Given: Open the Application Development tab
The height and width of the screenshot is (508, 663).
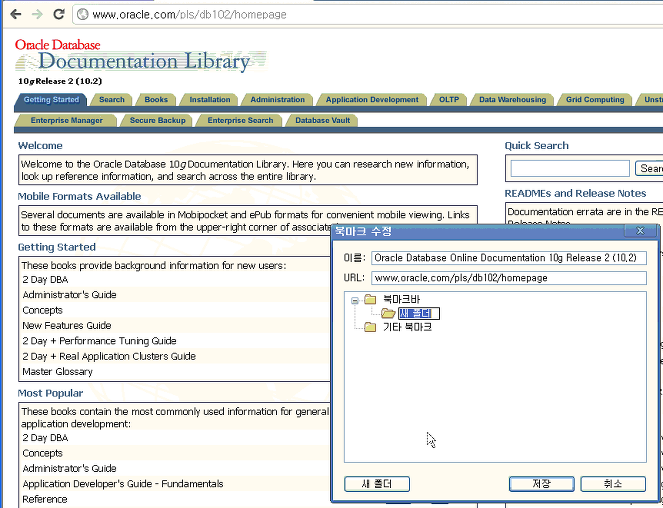Looking at the screenshot, I should click(372, 100).
